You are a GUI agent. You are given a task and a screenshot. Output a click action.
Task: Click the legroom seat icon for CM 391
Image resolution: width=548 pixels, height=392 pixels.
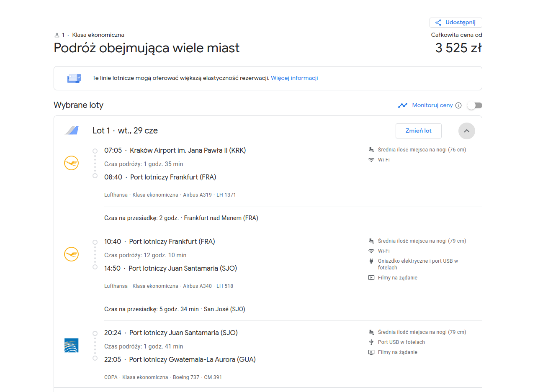tap(371, 332)
